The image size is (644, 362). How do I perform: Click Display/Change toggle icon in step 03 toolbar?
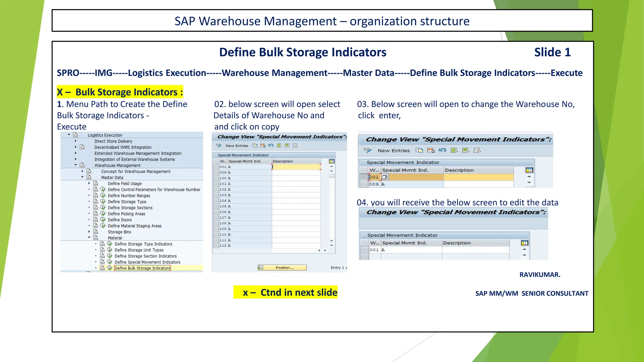coord(368,151)
